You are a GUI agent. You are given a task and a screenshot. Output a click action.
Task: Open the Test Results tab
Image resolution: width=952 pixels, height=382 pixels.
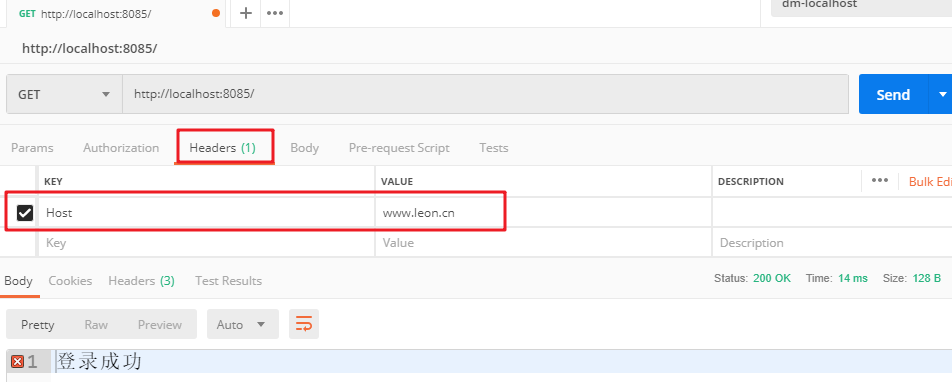click(x=228, y=281)
